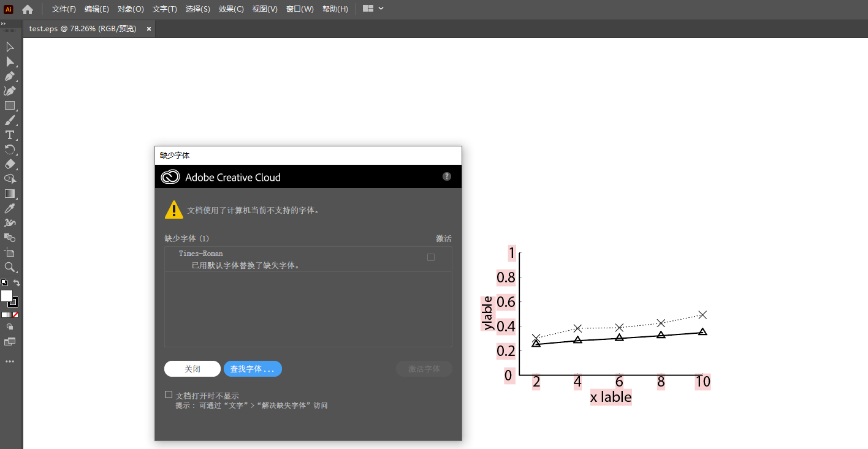Check the 文档打开时不显示 option
Screen dimensions: 868x449
coord(169,394)
